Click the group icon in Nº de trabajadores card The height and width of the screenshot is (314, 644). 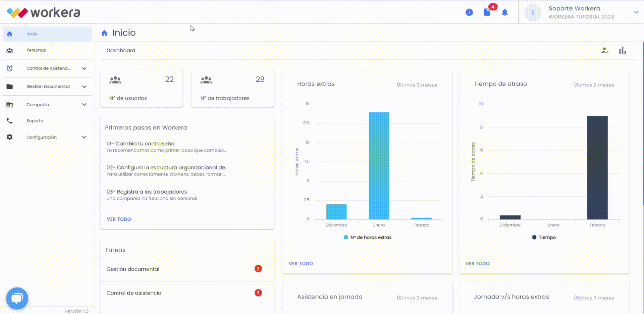[x=206, y=80]
